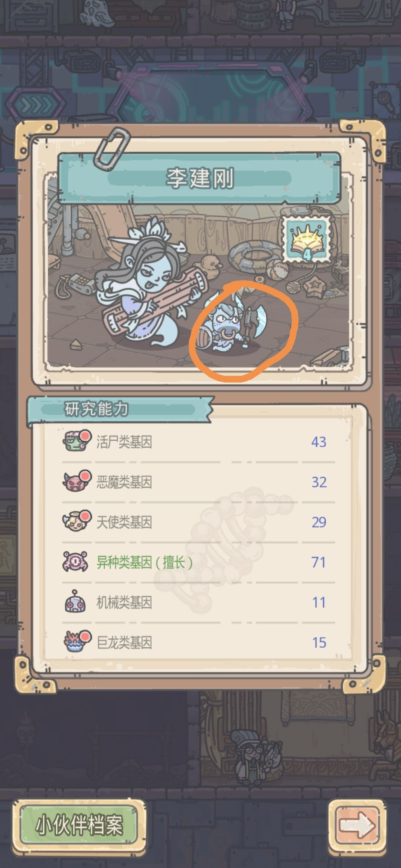Tap the demon gene icon

[76, 481]
